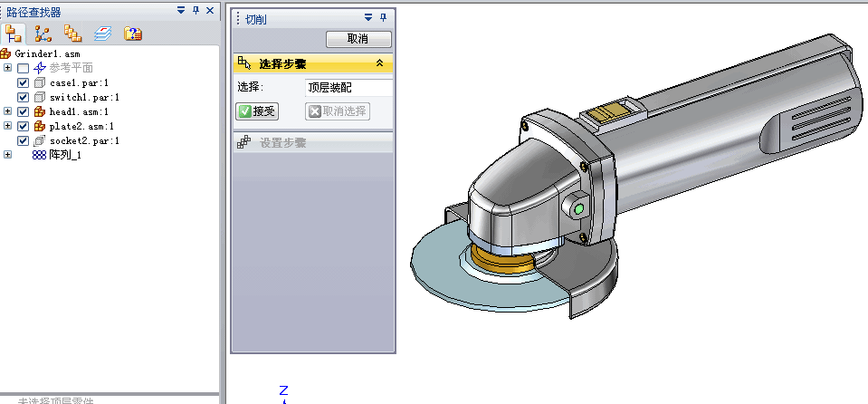Open the 选择 顶层装配 combo box
Viewport: 868px width, 404px height.
(x=349, y=88)
